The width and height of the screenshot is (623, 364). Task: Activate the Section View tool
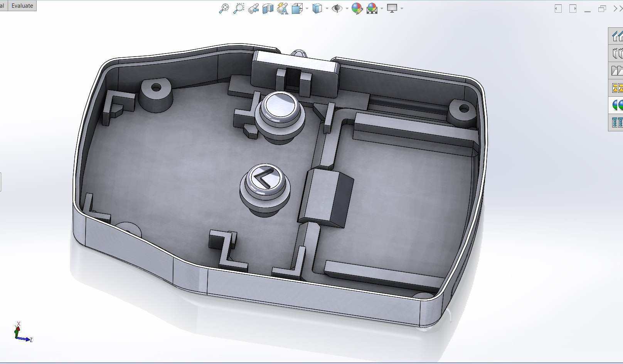click(268, 8)
